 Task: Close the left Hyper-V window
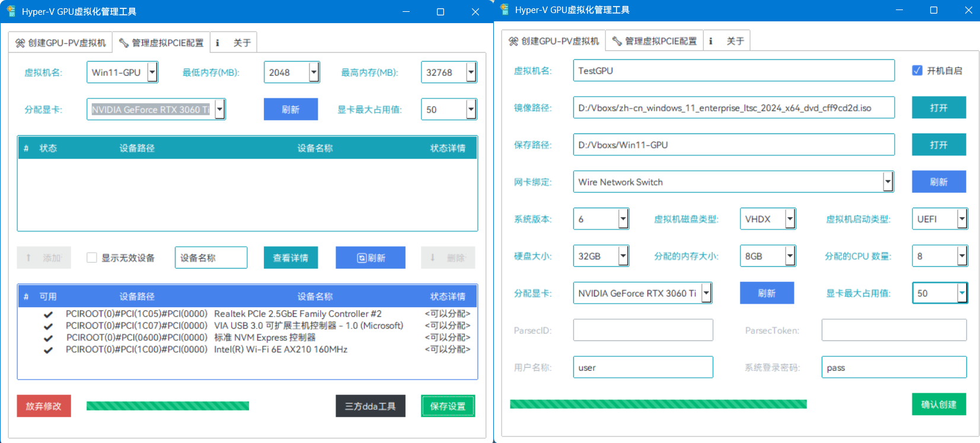pyautogui.click(x=475, y=12)
